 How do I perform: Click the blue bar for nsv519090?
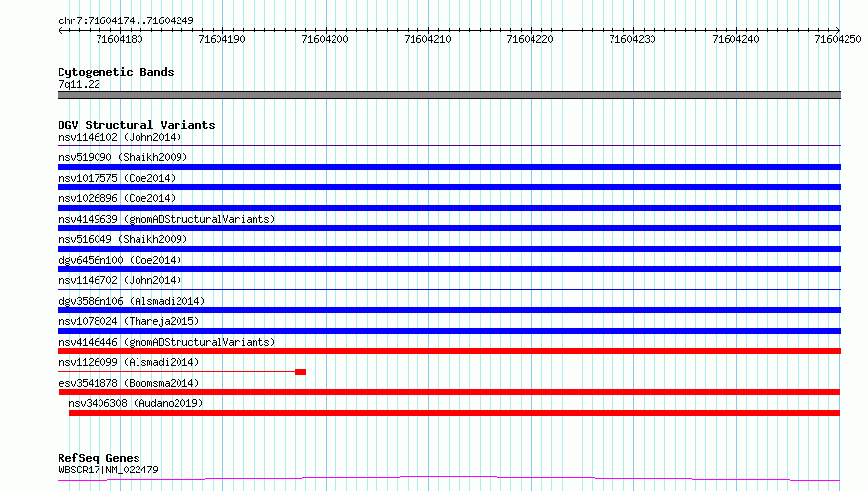point(449,167)
